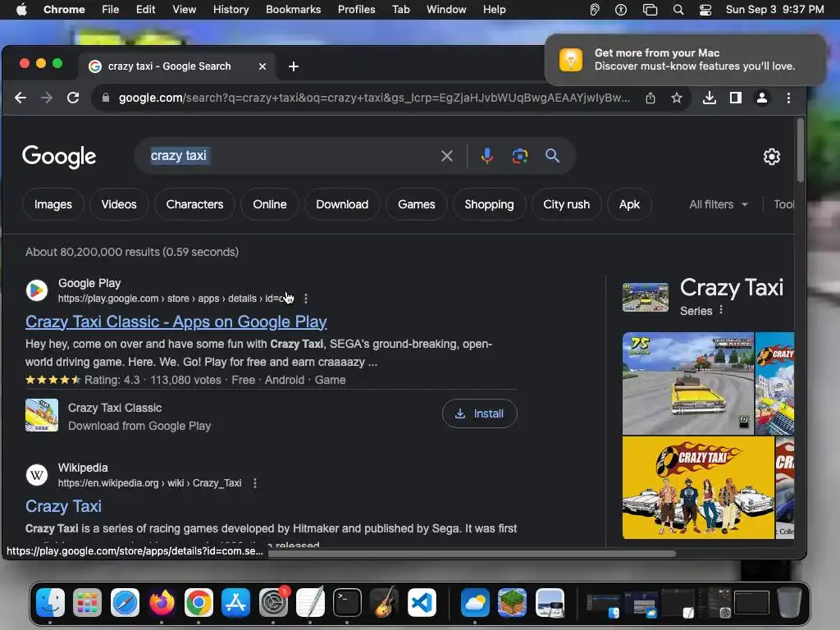Open Chrome three-dot menu
The height and width of the screenshot is (630, 840).
[788, 98]
